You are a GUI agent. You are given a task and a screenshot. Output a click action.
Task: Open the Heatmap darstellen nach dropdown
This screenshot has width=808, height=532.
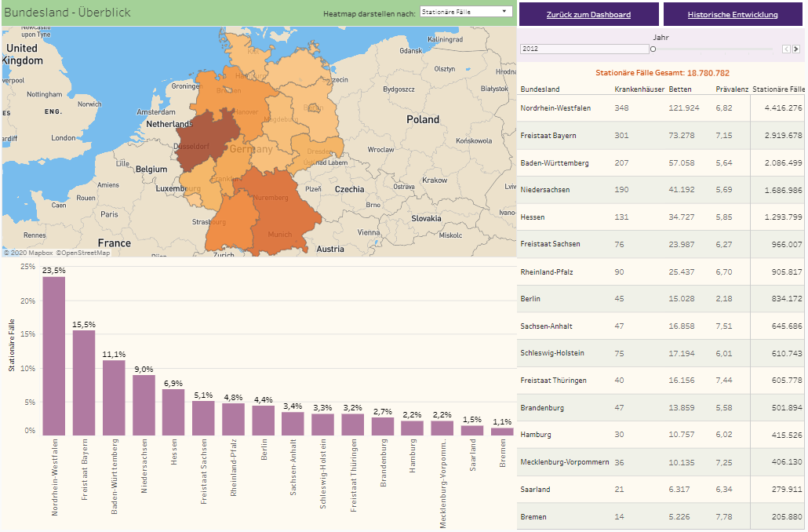click(x=466, y=12)
